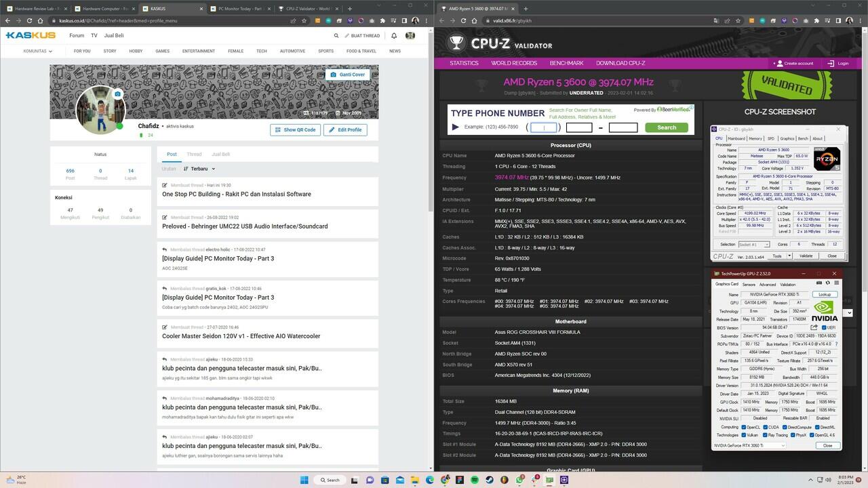Open the One Stop PC Building thread link

tap(237, 194)
